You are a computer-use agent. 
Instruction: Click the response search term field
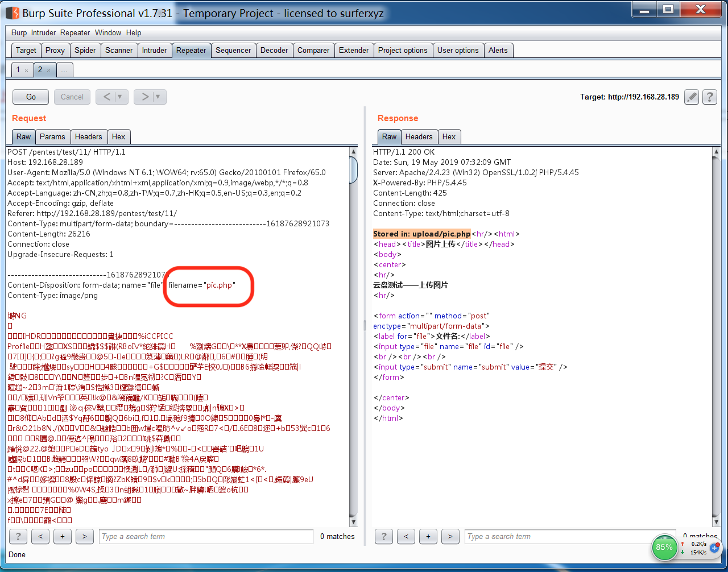pos(570,536)
